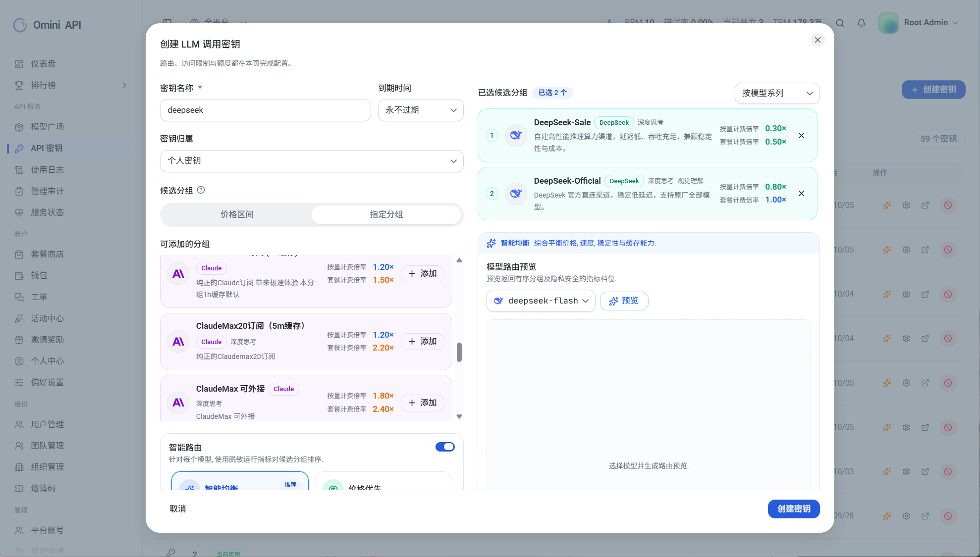Toggle the 智能路由 switch off
Screen dimensions: 980x557
click(445, 447)
